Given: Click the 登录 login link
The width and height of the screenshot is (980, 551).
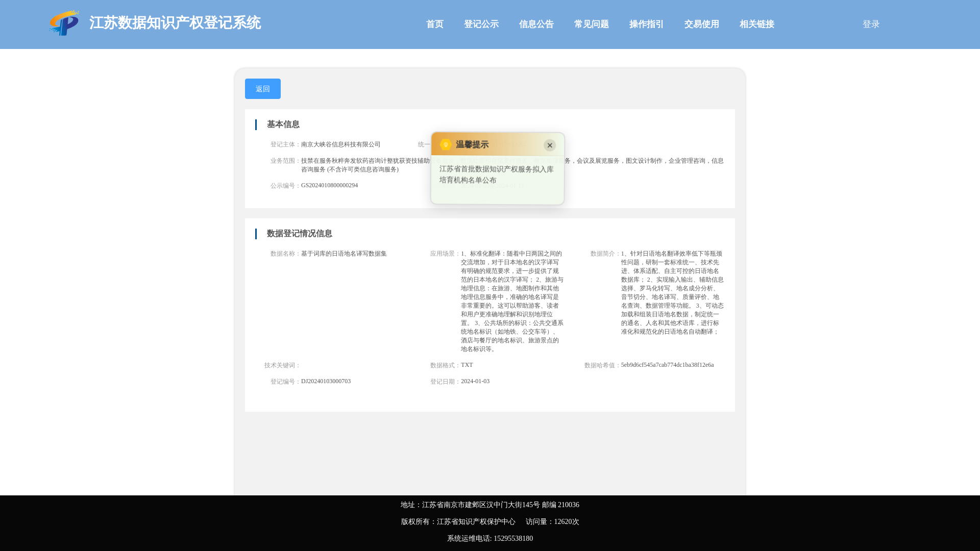Looking at the screenshot, I should [x=871, y=24].
